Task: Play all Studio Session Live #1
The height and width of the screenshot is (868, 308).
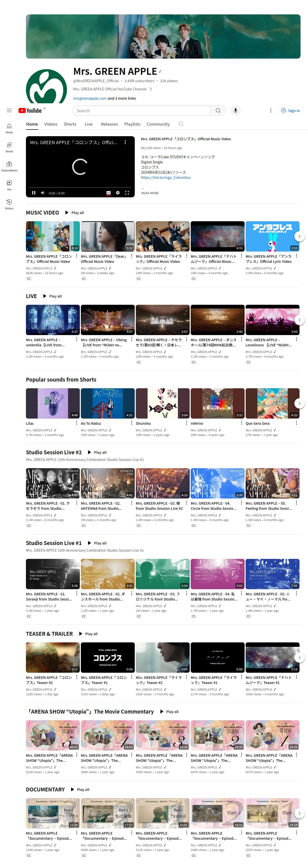Action: (x=97, y=543)
